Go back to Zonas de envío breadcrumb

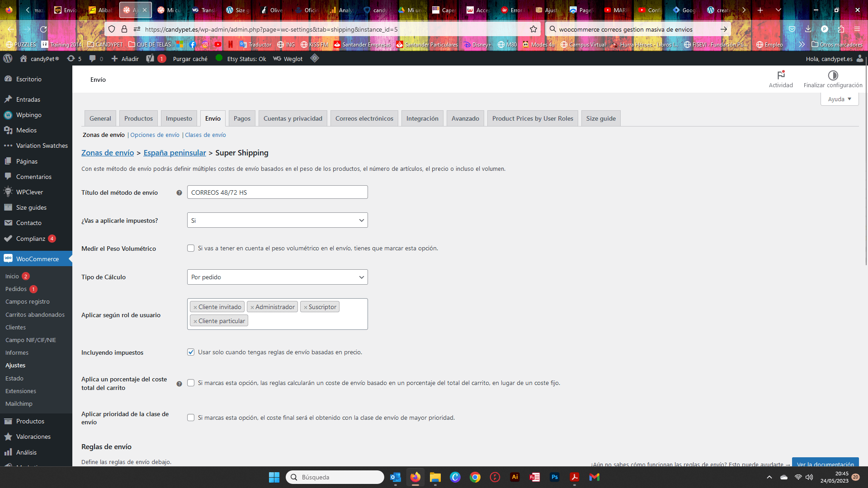coord(108,153)
